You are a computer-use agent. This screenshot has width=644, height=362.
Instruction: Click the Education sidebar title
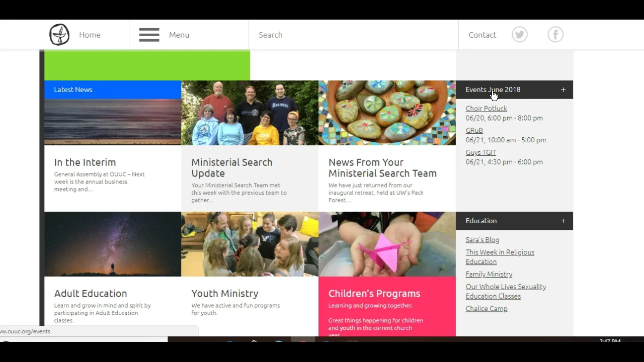[x=481, y=221]
